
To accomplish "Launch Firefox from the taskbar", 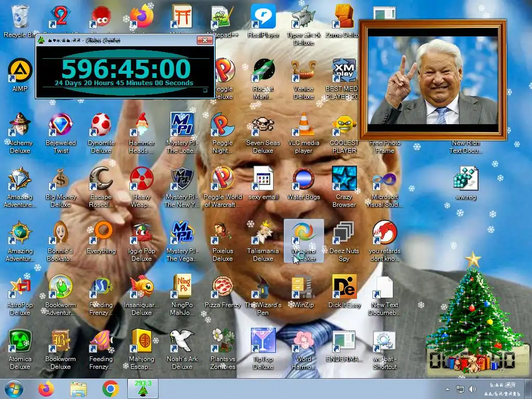I will tap(46, 389).
